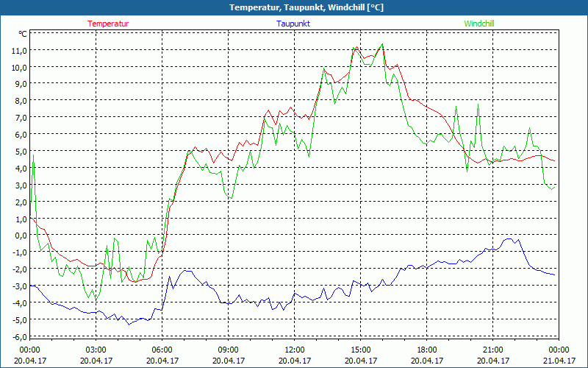Click the 7,0 y-axis value
The height and width of the screenshot is (368, 588).
21,117
